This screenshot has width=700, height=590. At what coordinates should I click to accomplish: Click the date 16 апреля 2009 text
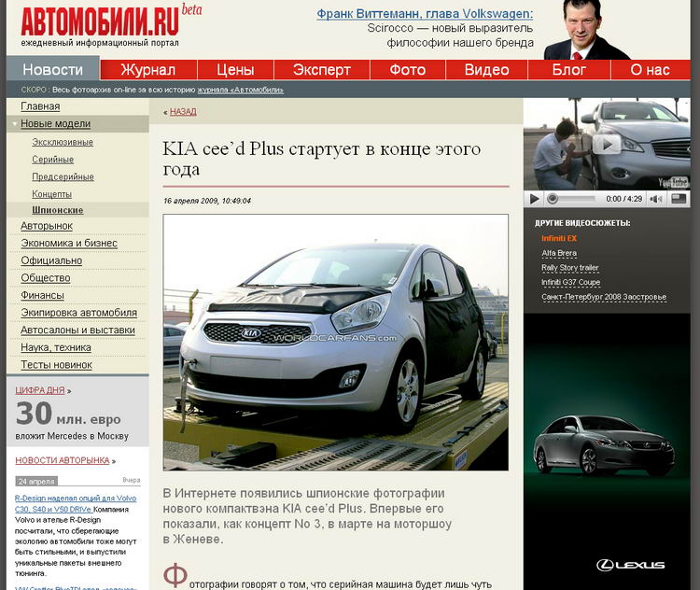(x=207, y=201)
